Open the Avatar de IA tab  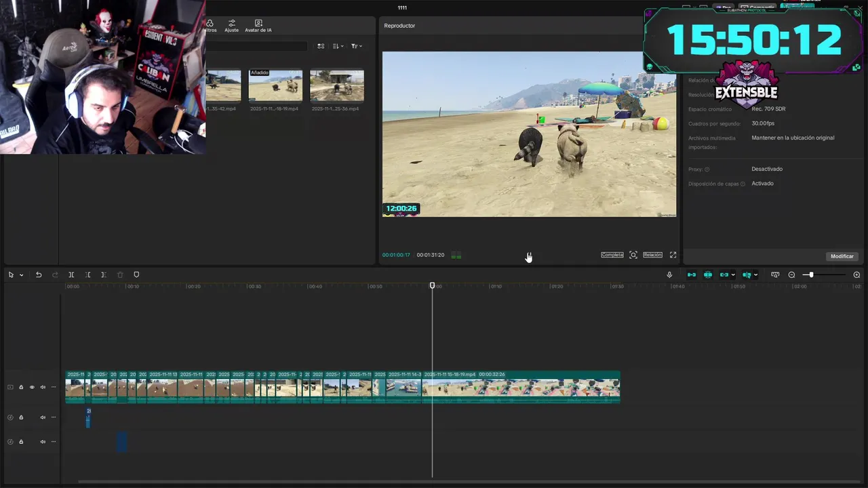[x=258, y=26]
